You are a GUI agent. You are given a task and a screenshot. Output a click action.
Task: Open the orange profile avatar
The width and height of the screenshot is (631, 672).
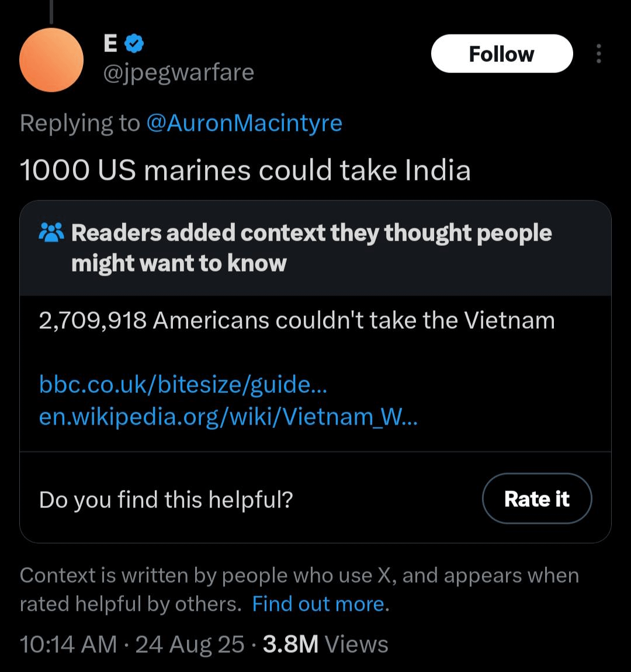click(x=51, y=60)
